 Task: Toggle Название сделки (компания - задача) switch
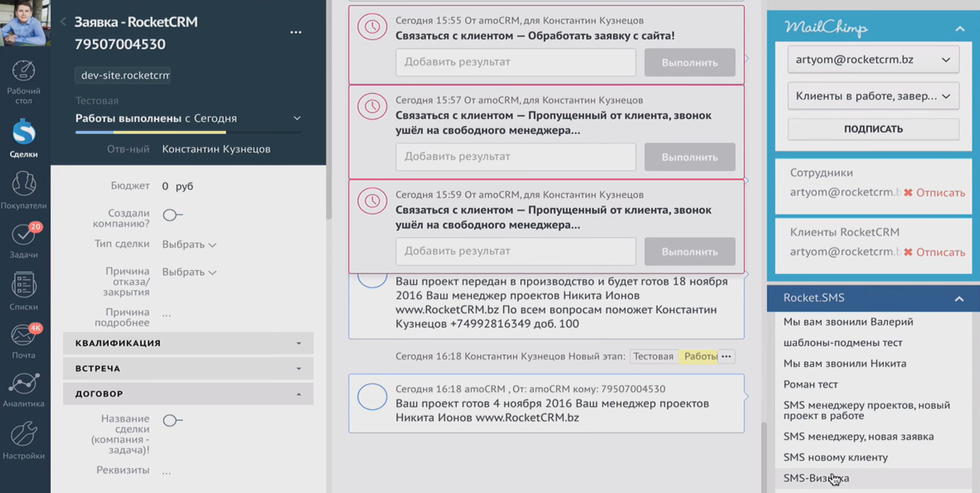click(172, 420)
